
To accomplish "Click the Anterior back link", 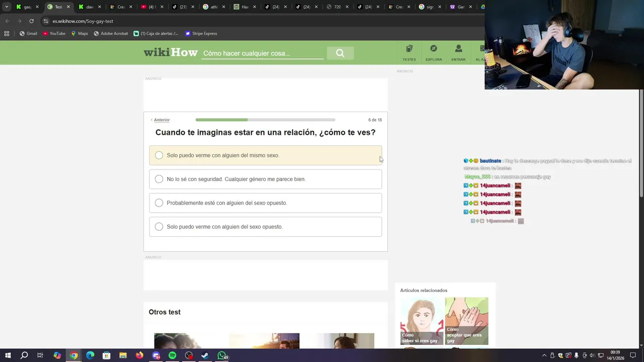I will point(162,120).
